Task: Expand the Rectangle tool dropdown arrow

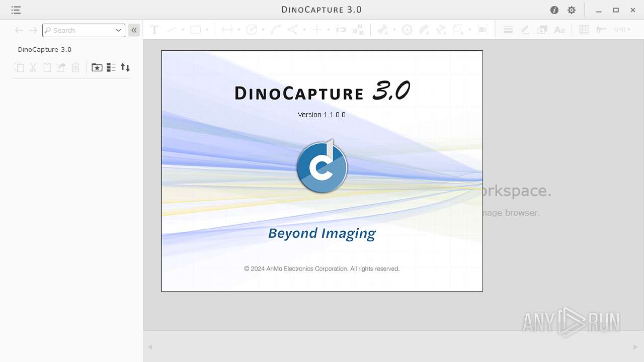Action: click(x=207, y=30)
